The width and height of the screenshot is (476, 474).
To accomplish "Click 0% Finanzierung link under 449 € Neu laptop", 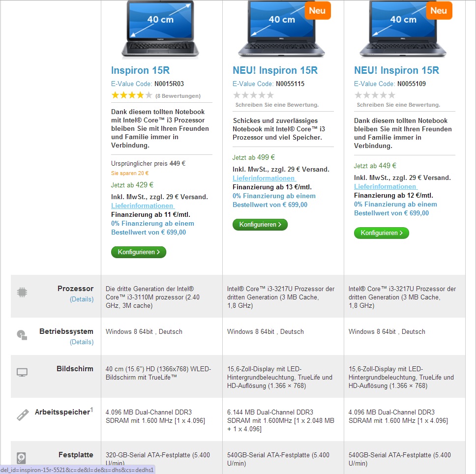I will pos(395,209).
